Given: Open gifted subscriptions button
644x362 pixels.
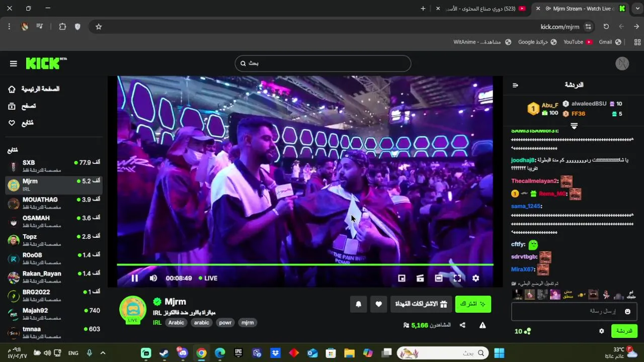Looking at the screenshot, I should (421, 304).
